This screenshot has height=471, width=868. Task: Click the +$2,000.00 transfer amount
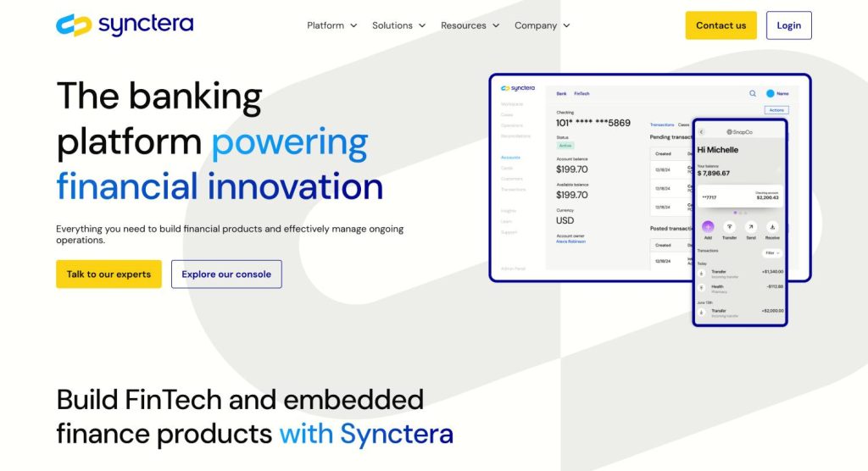[x=772, y=311]
